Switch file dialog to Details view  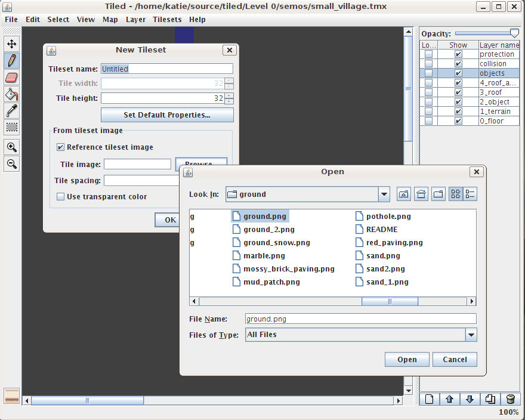[x=470, y=194]
